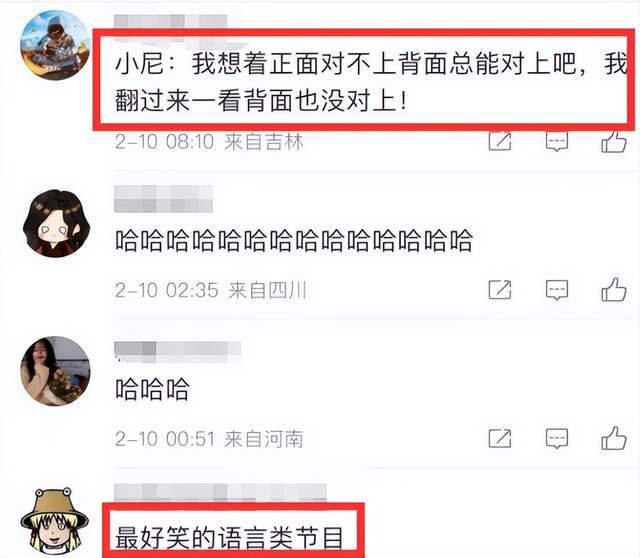The width and height of the screenshot is (640, 558).
Task: Open the blurred username above short 哈哈哈 comment
Action: (x=178, y=352)
